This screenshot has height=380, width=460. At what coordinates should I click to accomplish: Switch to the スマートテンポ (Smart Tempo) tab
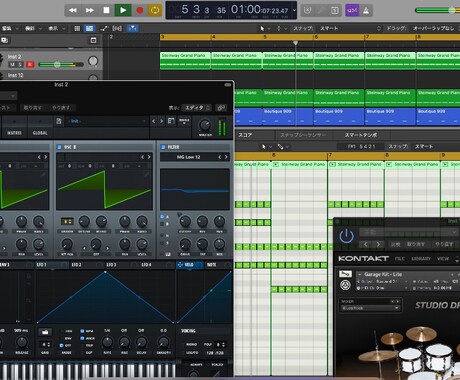tap(361, 135)
